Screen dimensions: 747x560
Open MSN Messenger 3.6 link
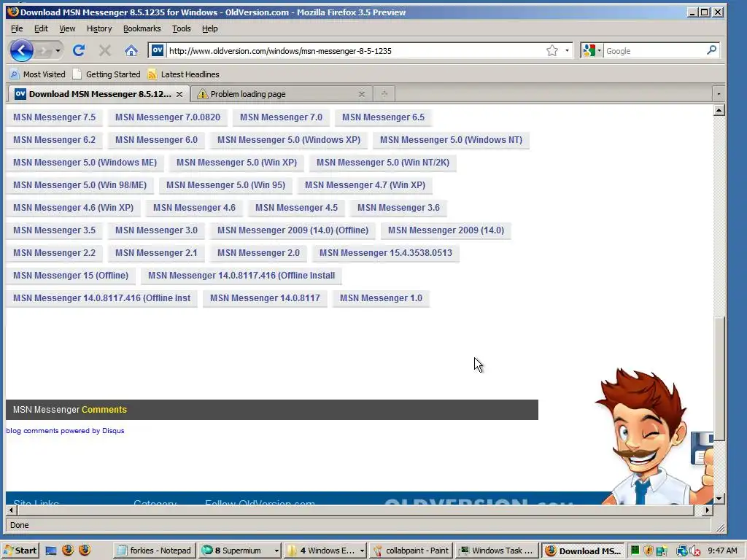pyautogui.click(x=399, y=208)
